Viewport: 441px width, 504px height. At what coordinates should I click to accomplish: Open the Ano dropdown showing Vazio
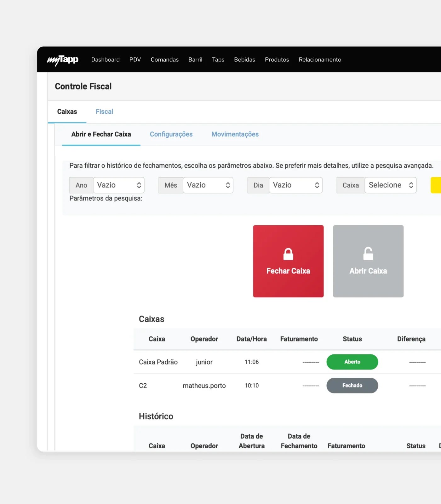119,185
